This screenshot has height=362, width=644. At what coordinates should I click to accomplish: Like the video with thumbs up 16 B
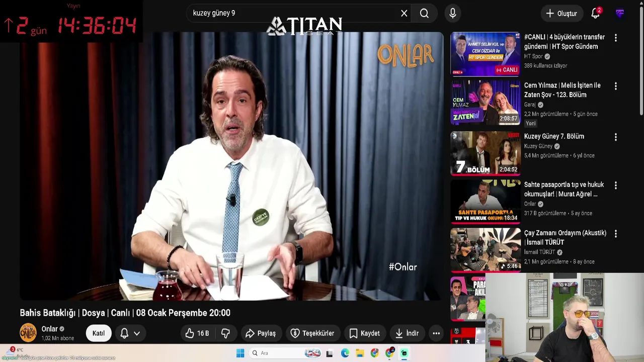point(198,333)
